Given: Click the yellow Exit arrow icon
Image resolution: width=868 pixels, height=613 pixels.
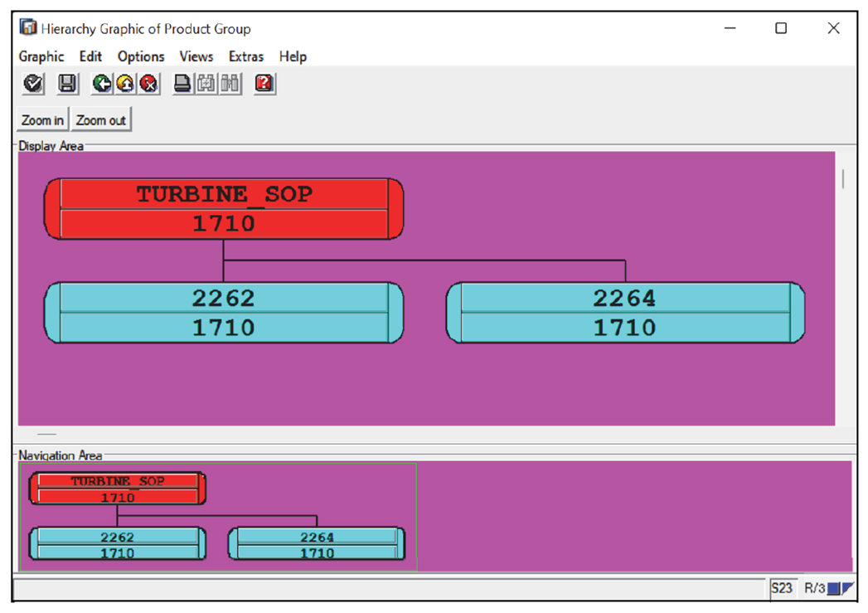Looking at the screenshot, I should 126,84.
